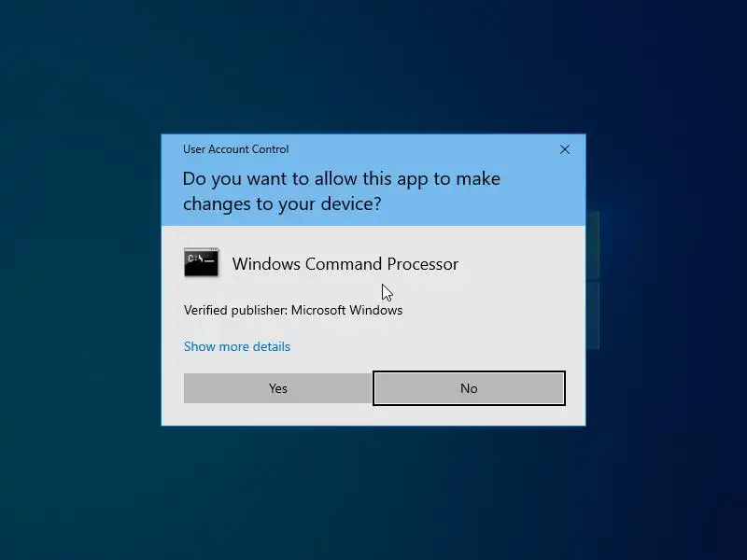Click the Microsoft Windows publisher name
747x560 pixels.
pos(346,310)
